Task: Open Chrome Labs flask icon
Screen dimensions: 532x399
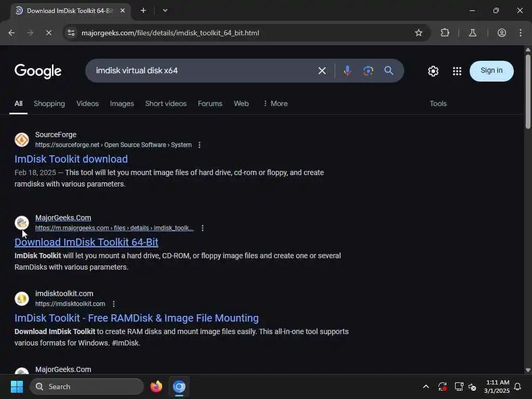Action: click(473, 33)
